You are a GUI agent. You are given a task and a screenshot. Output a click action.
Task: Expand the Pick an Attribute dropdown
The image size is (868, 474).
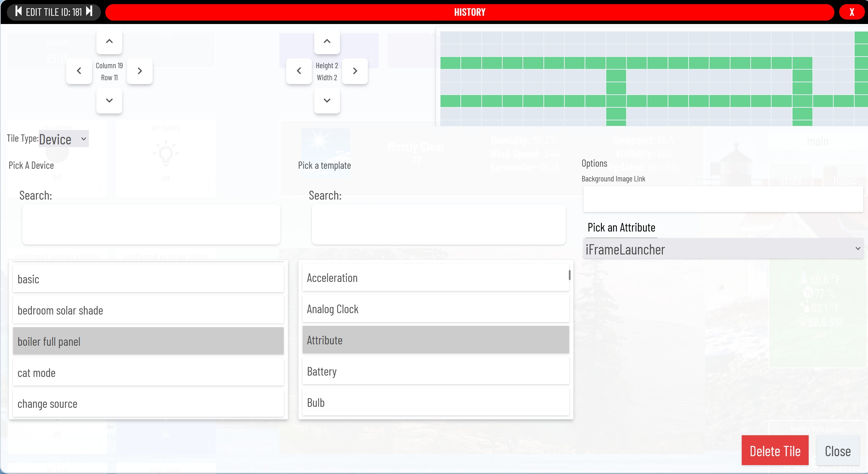point(723,249)
